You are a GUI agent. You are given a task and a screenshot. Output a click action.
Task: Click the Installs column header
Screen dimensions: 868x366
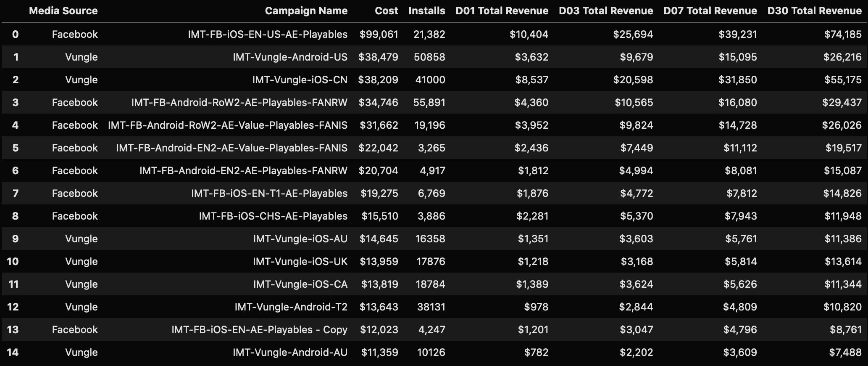[x=426, y=11]
